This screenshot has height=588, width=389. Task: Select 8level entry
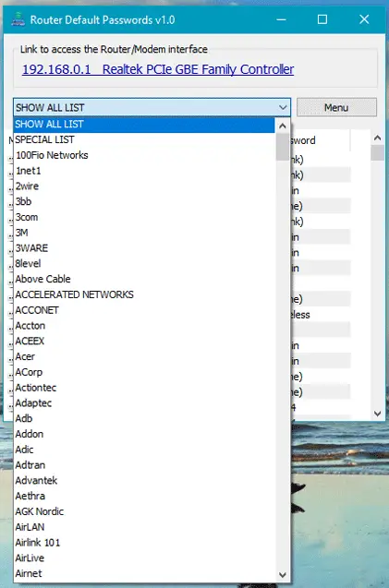144,264
